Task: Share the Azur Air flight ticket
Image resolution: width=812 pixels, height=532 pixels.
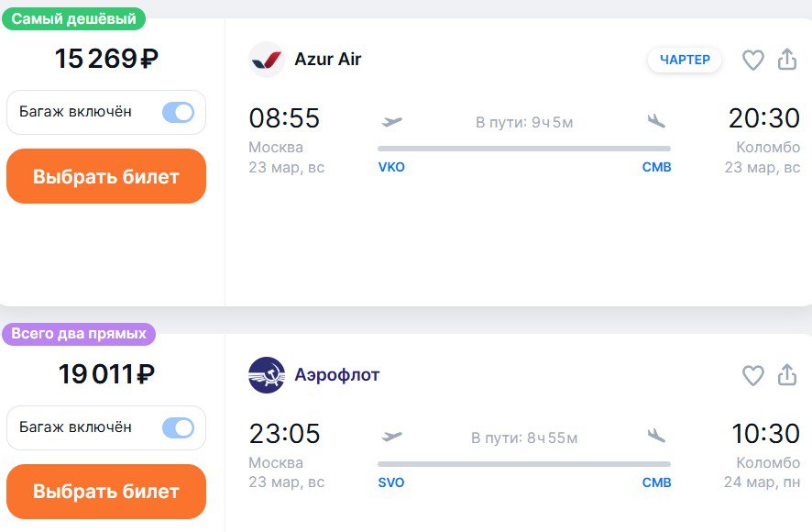Action: tap(787, 59)
